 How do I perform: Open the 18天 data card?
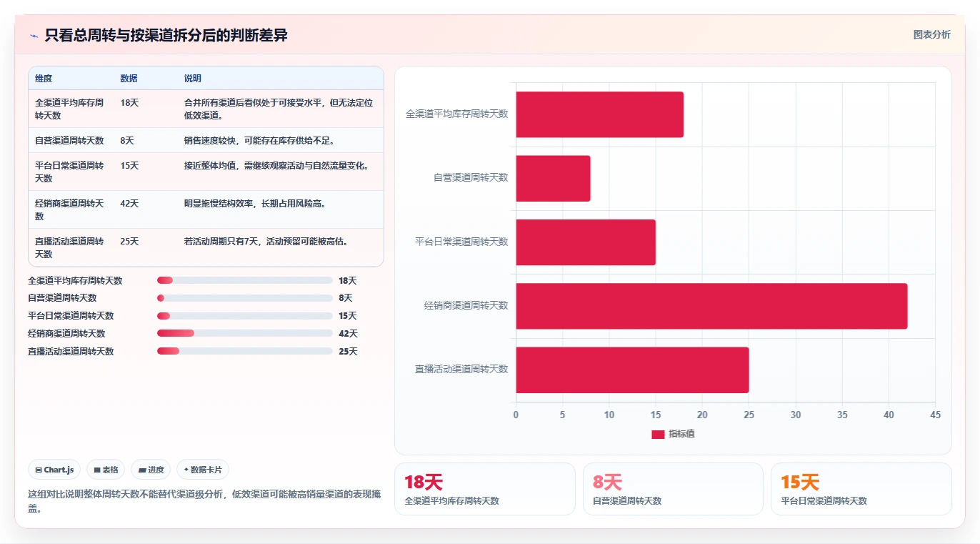point(484,489)
